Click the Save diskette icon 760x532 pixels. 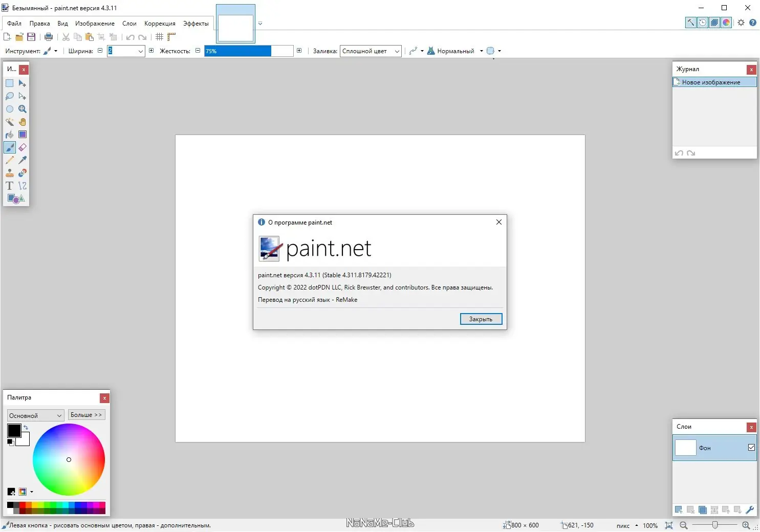tap(31, 37)
